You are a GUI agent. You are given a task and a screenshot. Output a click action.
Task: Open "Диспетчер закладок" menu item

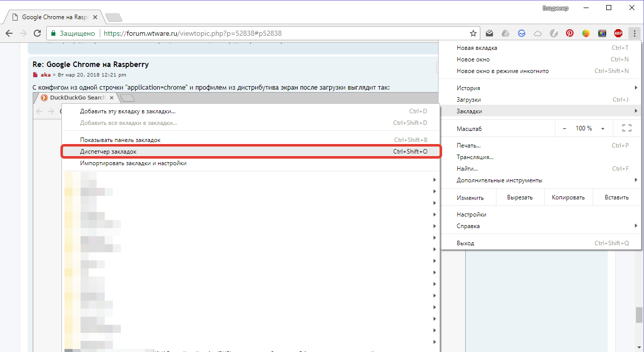(x=108, y=152)
